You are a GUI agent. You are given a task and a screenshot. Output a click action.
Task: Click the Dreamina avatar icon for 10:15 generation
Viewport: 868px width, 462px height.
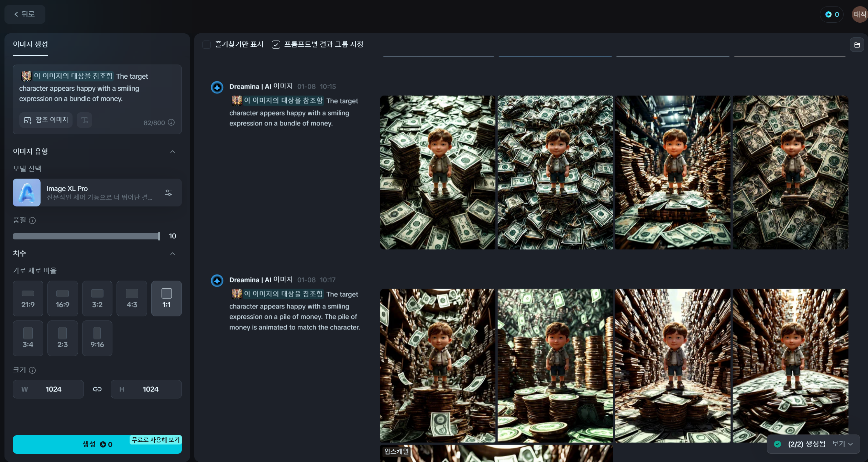click(x=217, y=87)
